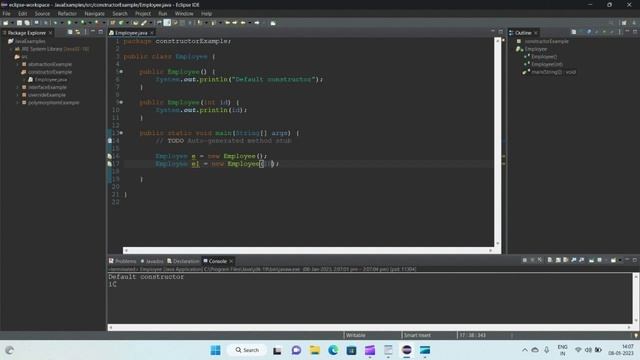Click the Save All toolbar icon
This screenshot has width=640, height=360.
(27, 23)
